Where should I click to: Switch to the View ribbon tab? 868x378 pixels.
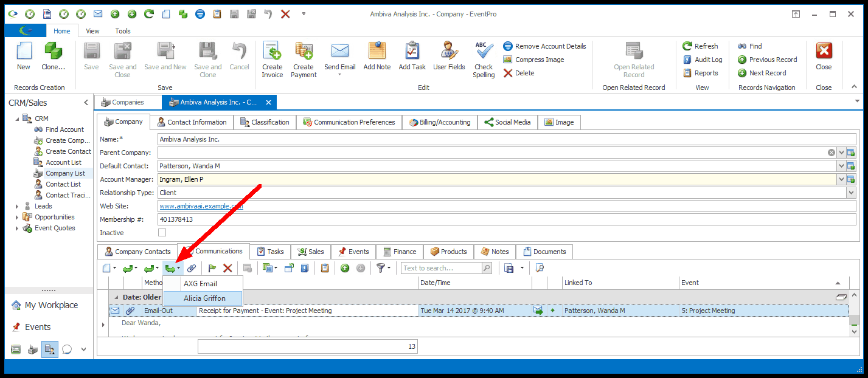click(x=92, y=31)
